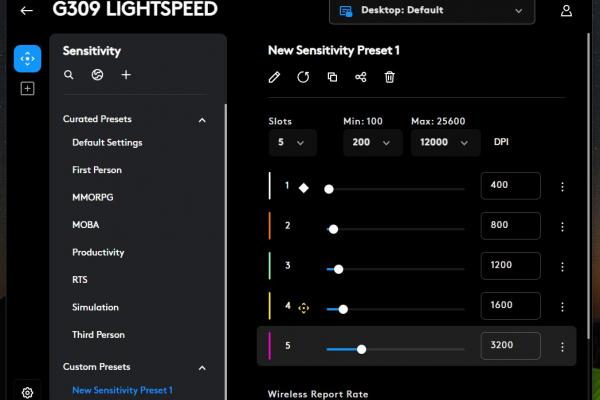This screenshot has width=600, height=400.
Task: Click the 400 DPI input field
Action: click(x=510, y=186)
